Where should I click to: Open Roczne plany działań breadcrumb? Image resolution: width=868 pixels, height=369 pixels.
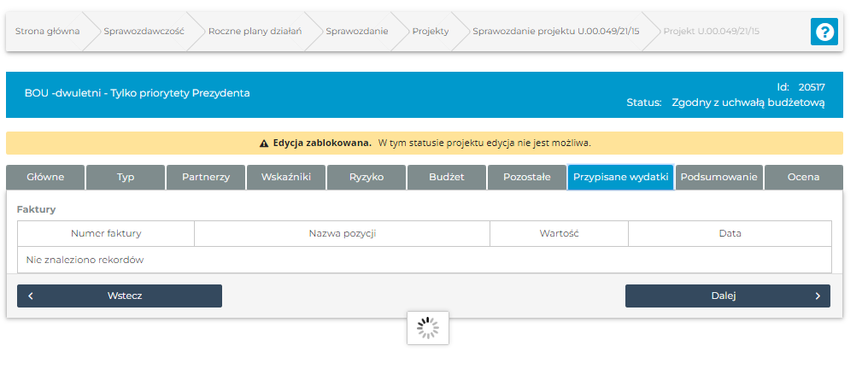click(255, 32)
